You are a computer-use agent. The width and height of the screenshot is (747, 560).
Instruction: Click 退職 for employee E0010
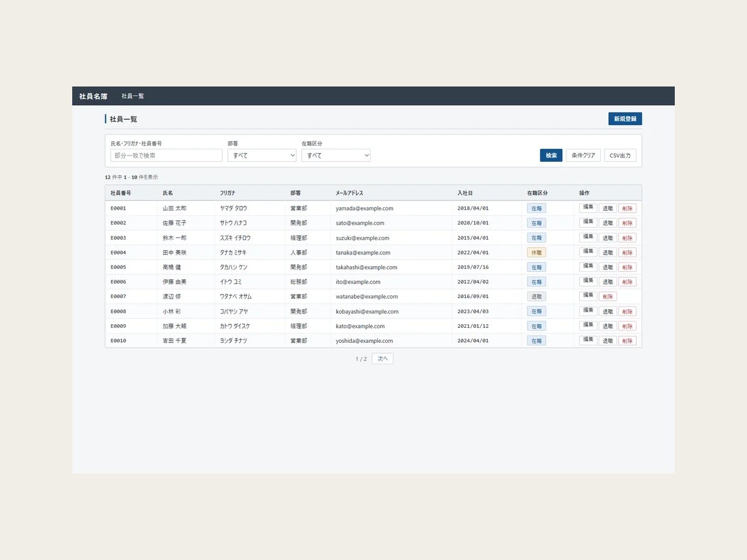[608, 341]
